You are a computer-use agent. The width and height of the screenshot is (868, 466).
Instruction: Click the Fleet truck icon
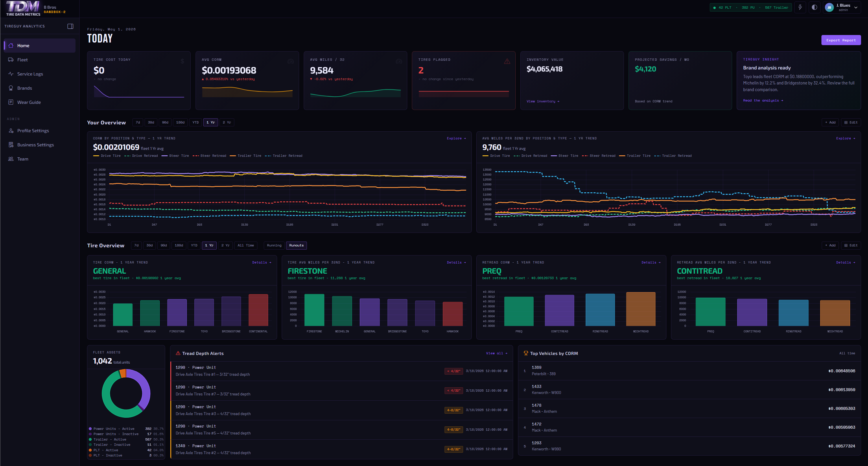[x=11, y=60]
